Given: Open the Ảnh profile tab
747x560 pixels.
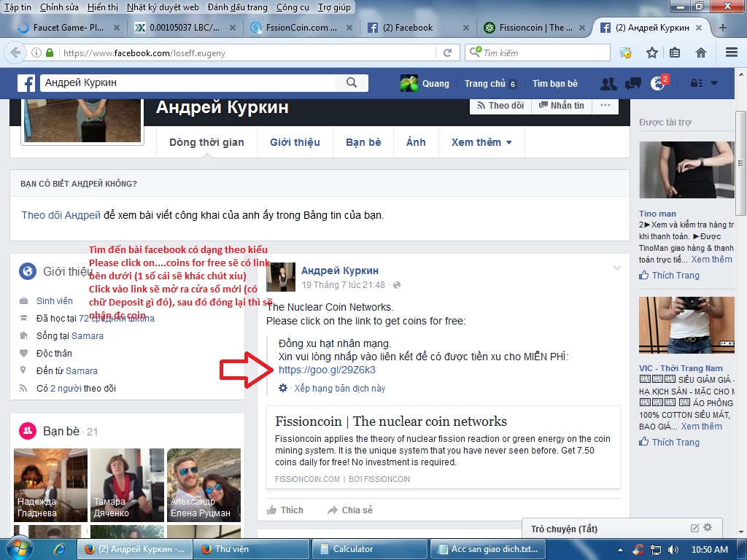Looking at the screenshot, I should (416, 142).
